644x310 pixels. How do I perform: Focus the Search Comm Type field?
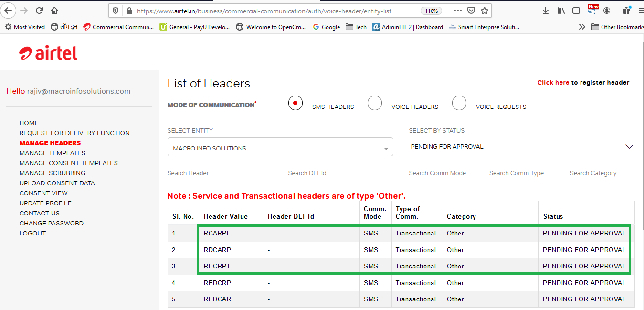(x=522, y=173)
